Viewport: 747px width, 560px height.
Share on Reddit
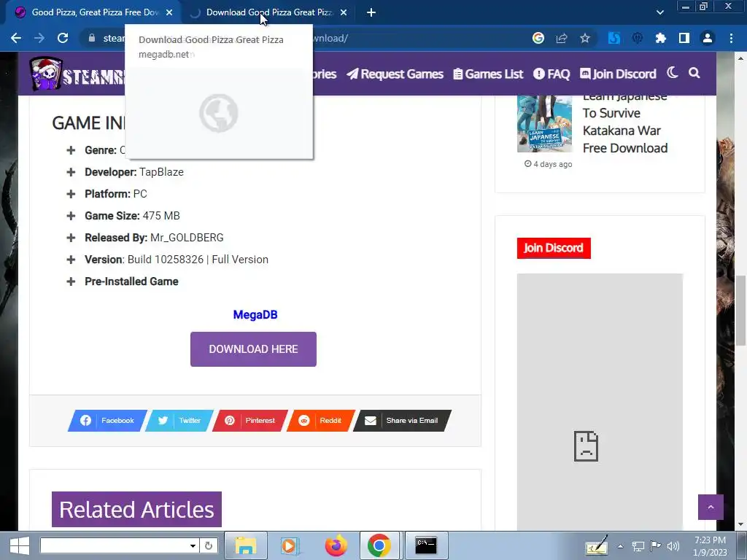click(321, 421)
